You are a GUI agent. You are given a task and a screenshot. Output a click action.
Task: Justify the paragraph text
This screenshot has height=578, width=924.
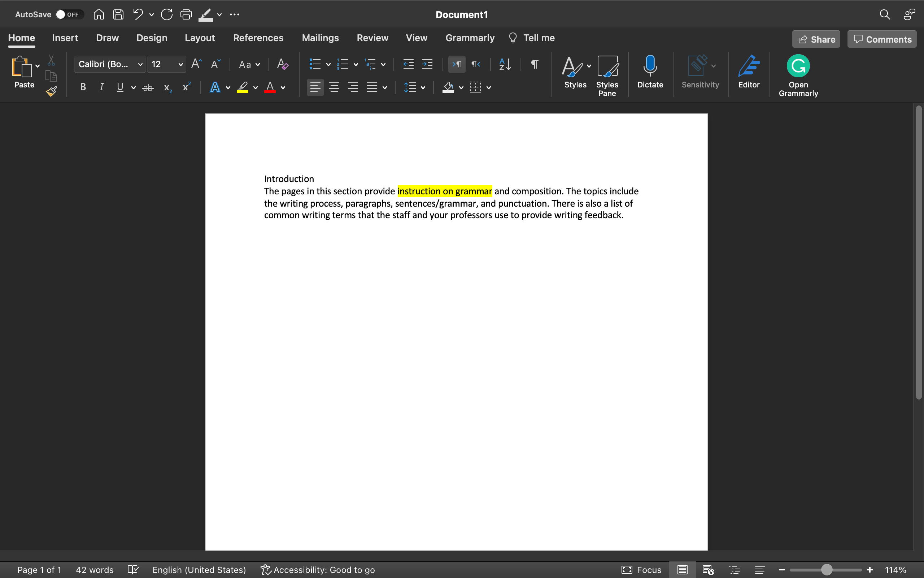[371, 87]
